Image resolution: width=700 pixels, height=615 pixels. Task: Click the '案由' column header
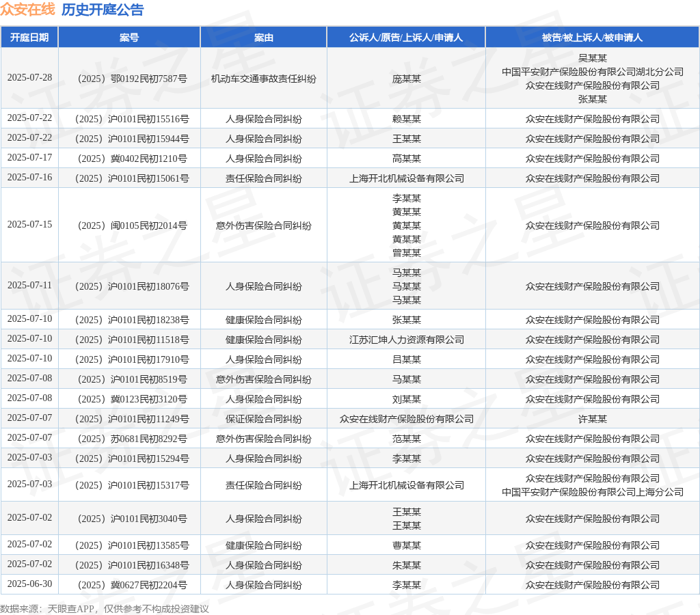263,38
